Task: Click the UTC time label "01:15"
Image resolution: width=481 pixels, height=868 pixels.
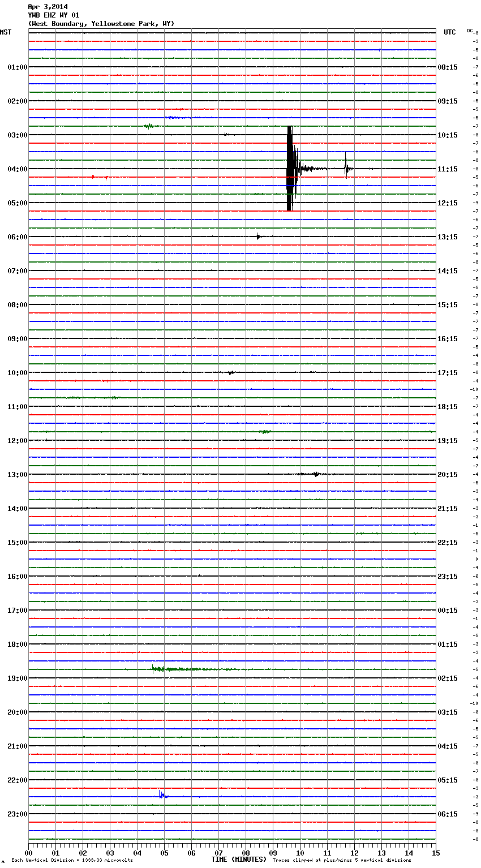Action: point(448,644)
